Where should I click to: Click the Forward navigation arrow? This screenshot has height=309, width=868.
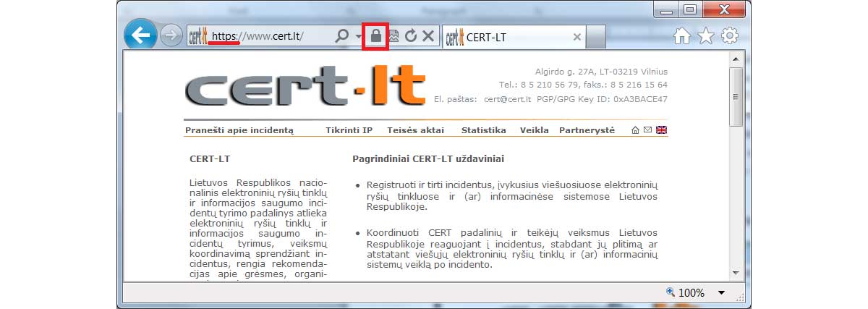coord(171,35)
